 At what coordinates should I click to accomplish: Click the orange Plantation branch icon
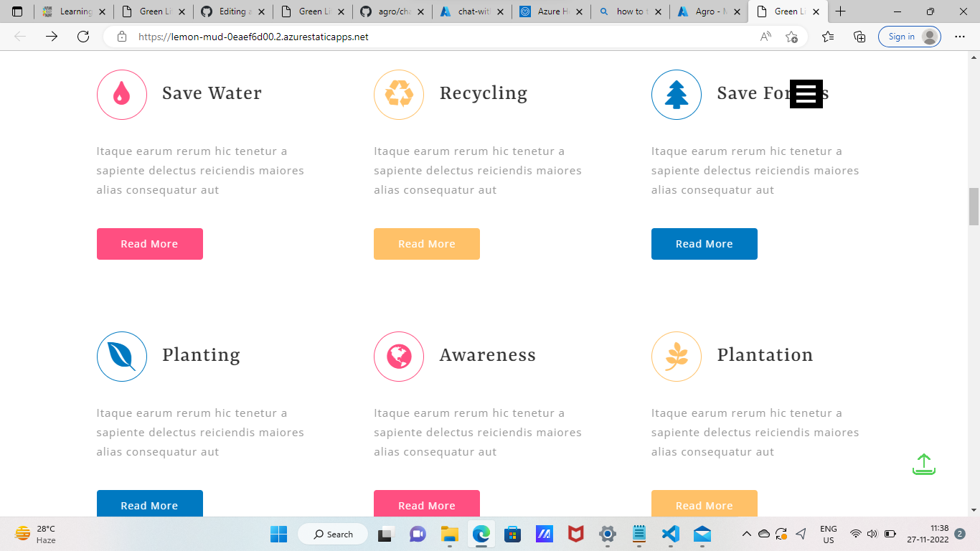(x=676, y=356)
